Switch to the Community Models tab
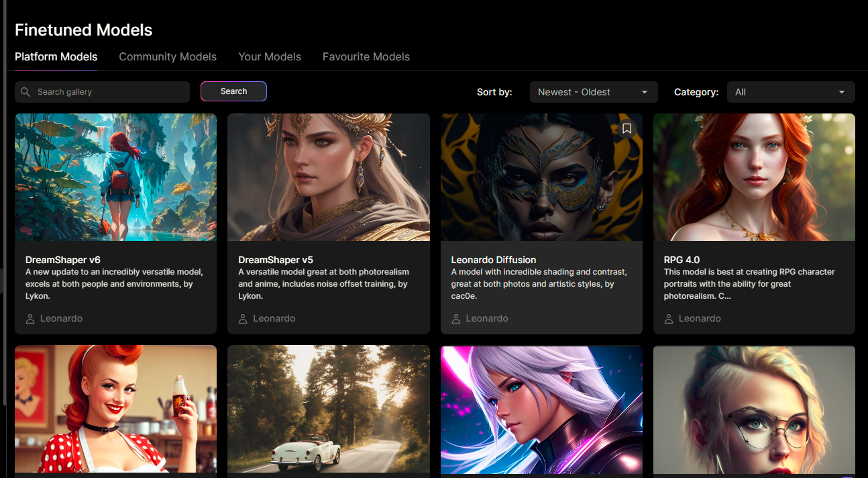Image resolution: width=868 pixels, height=478 pixels. 168,57
